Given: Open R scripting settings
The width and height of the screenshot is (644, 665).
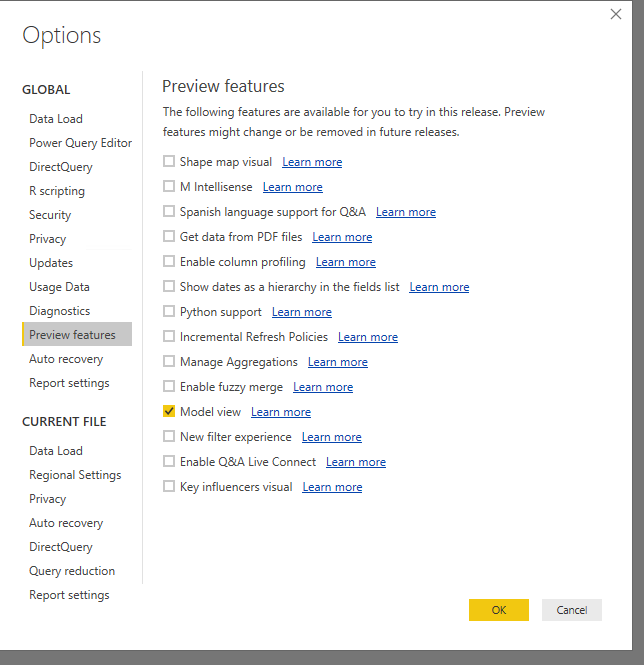Looking at the screenshot, I should click(x=57, y=191).
